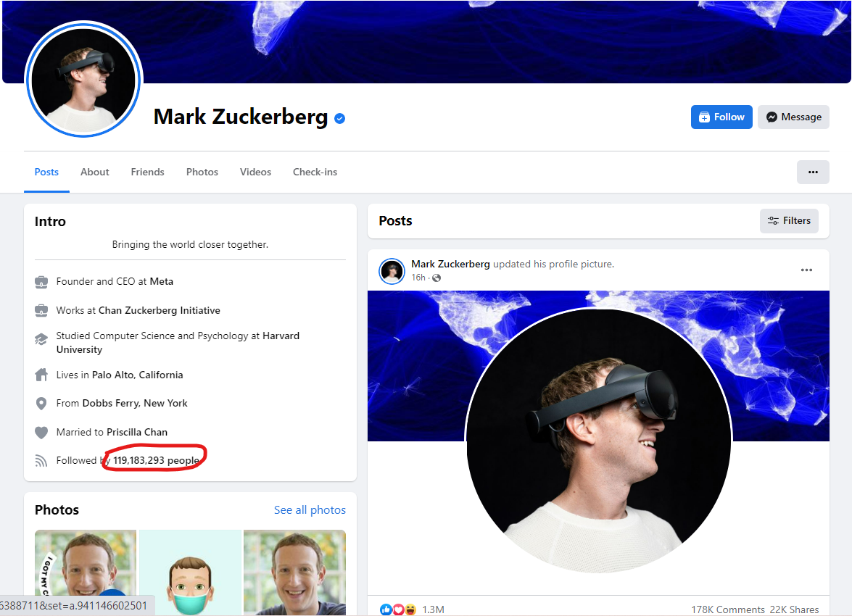Click the followers RSS-style icon in Intro
Screen dimensions: 852x616
tap(41, 460)
